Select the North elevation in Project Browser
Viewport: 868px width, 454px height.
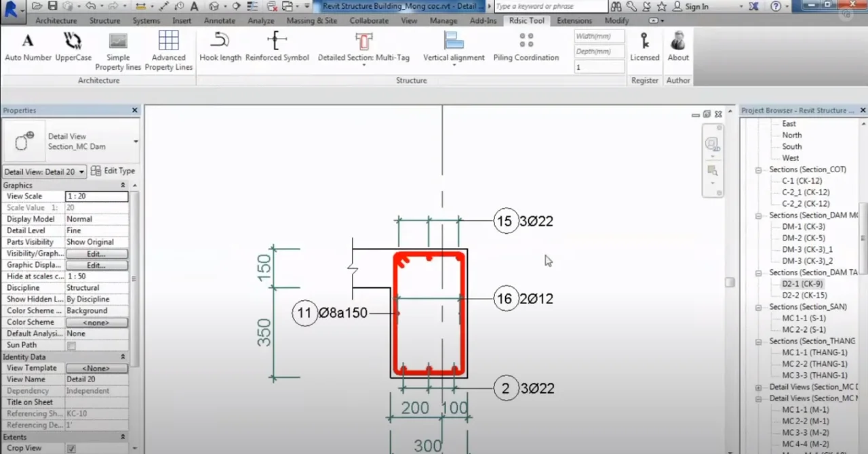(x=791, y=135)
